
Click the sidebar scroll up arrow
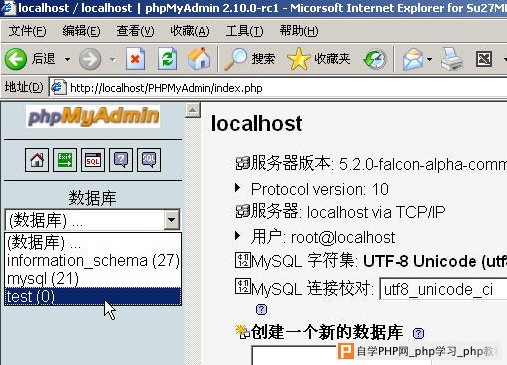click(x=193, y=110)
